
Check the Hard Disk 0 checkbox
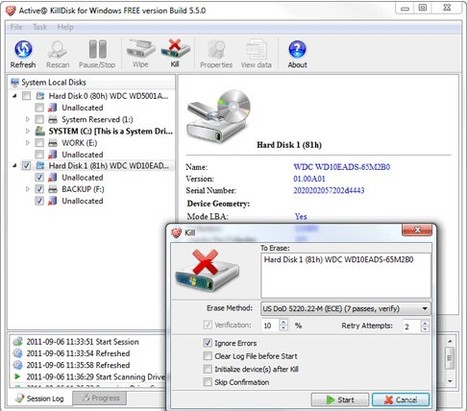(x=26, y=96)
